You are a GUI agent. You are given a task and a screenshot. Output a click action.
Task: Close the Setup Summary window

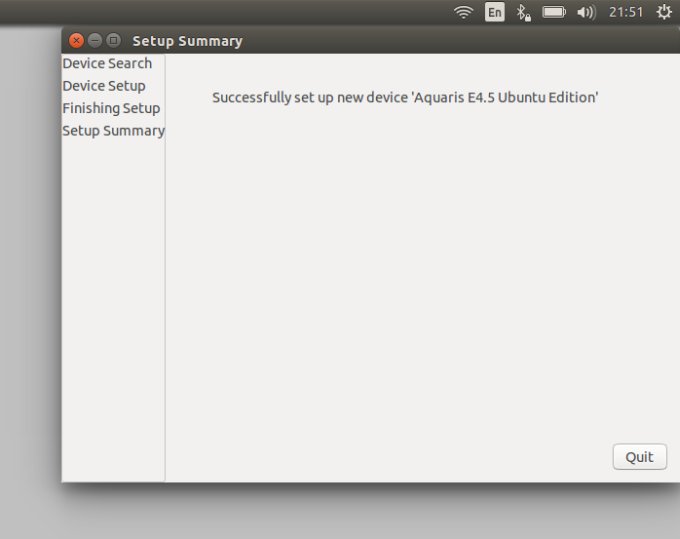tap(76, 41)
